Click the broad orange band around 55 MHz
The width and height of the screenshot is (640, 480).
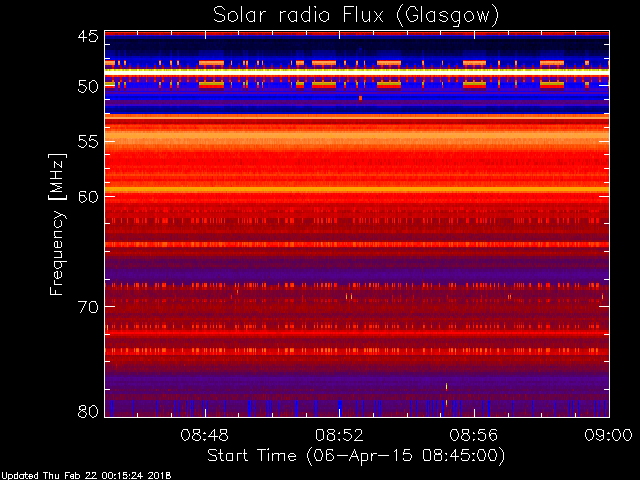(x=357, y=137)
